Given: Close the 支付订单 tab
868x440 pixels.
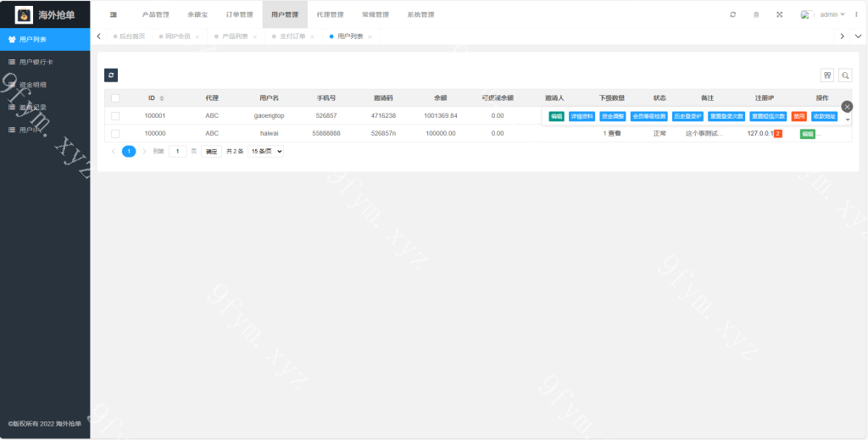Looking at the screenshot, I should click(x=312, y=37).
